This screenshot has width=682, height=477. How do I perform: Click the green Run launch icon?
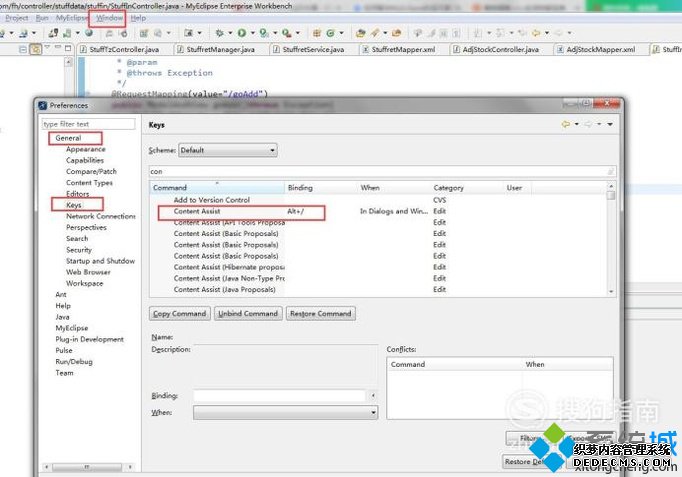(241, 33)
